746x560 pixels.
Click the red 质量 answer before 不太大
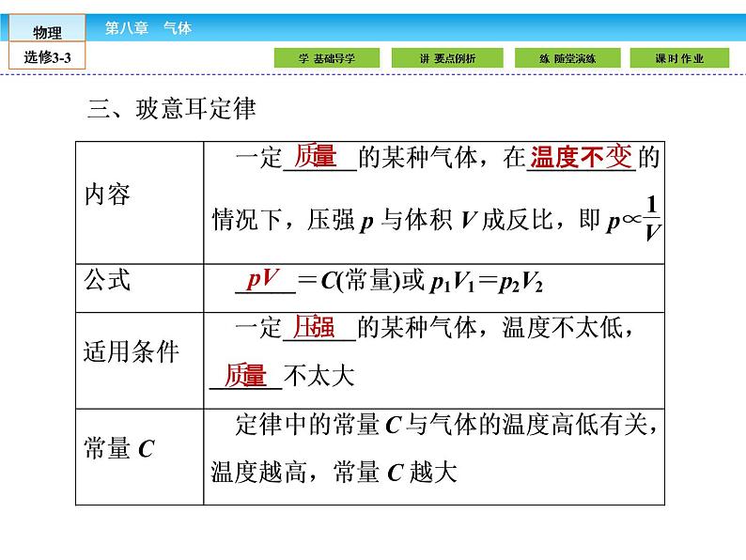tap(245, 376)
